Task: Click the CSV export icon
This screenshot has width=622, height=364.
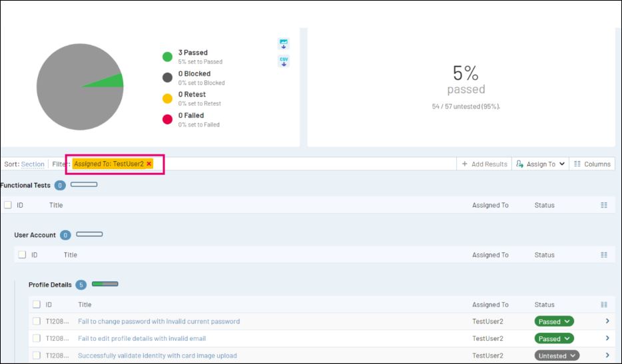Action: click(x=284, y=61)
